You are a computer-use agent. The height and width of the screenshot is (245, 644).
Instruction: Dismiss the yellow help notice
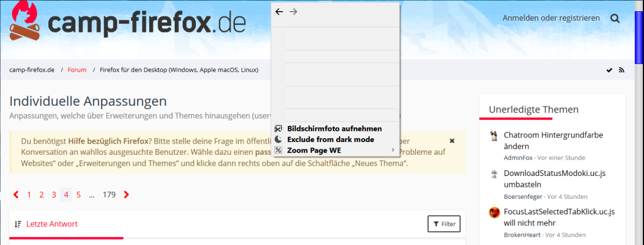pos(452,140)
